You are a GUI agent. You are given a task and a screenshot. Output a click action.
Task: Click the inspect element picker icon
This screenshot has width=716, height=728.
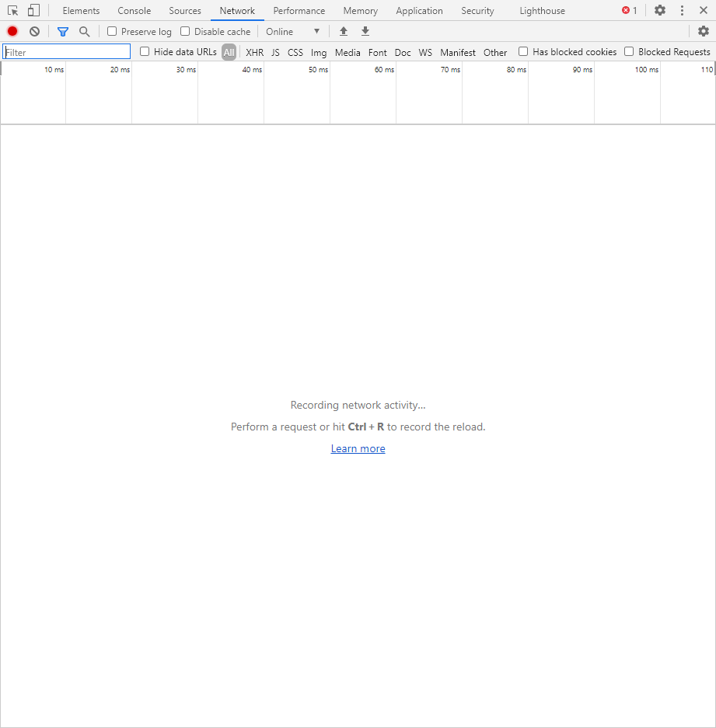(x=13, y=11)
